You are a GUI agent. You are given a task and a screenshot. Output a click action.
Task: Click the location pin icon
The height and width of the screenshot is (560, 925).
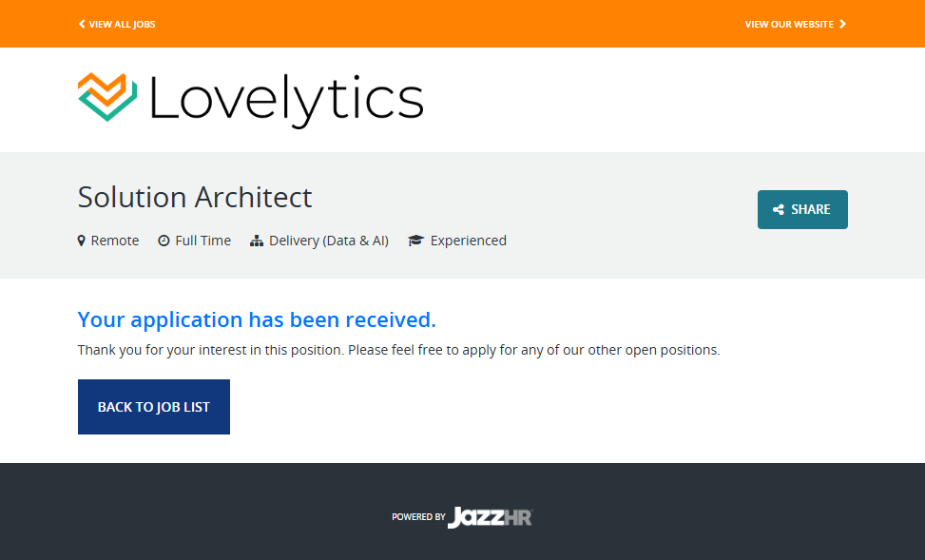click(x=82, y=241)
